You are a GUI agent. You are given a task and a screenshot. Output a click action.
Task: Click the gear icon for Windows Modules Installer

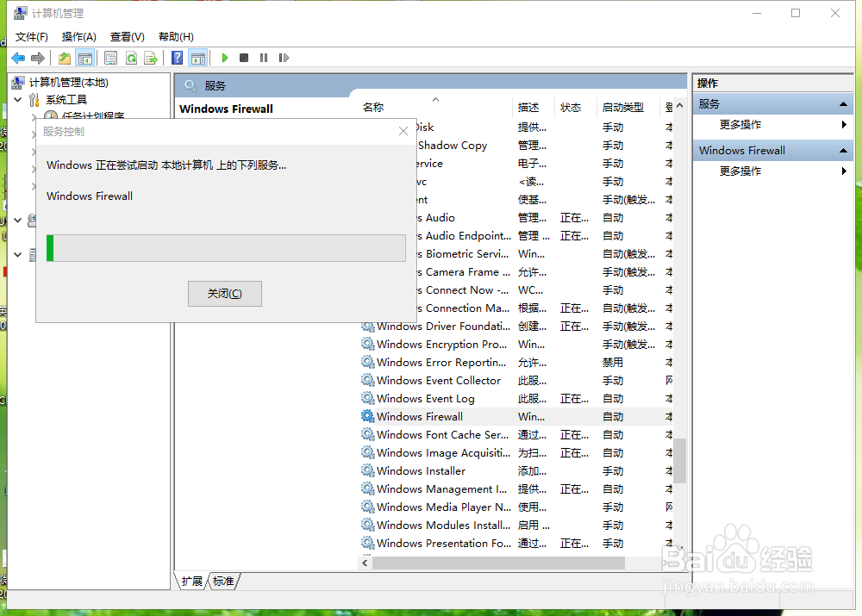point(367,525)
